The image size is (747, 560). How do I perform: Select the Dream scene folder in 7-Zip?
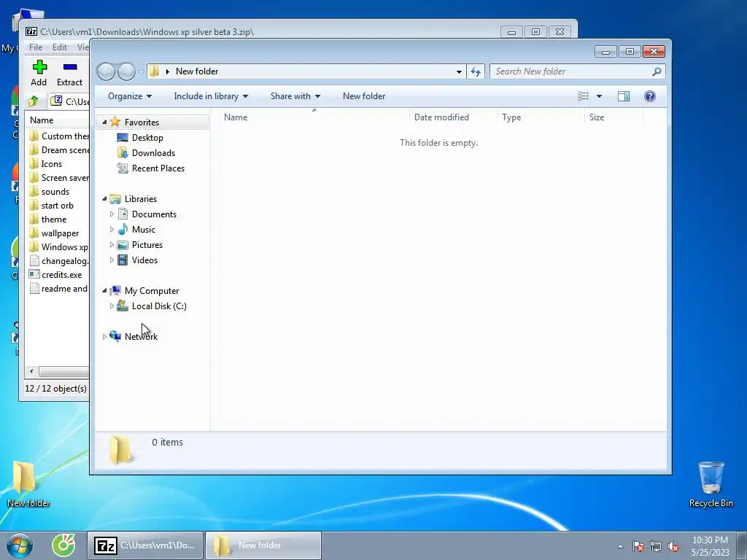[58, 150]
